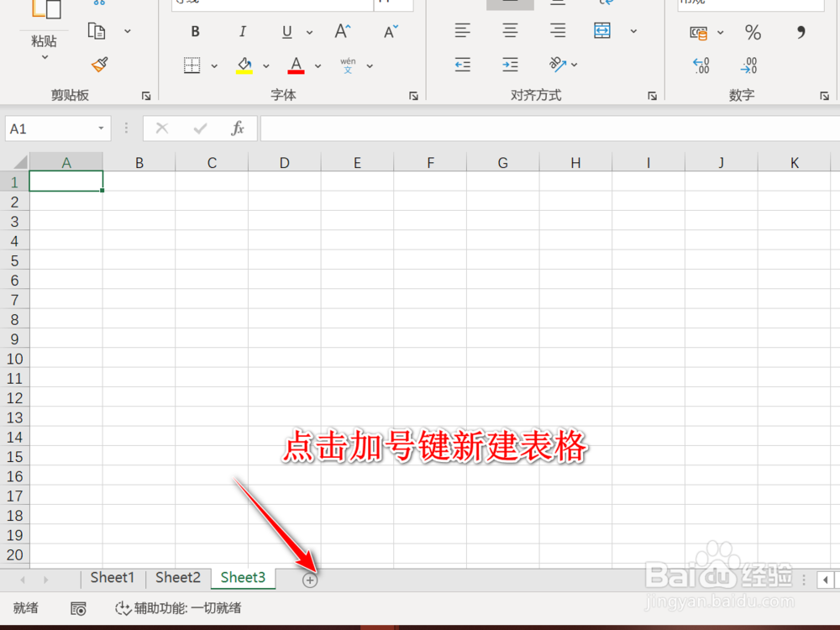Screen dimensions: 840x630
Task: Toggle italic formatting
Action: point(242,32)
